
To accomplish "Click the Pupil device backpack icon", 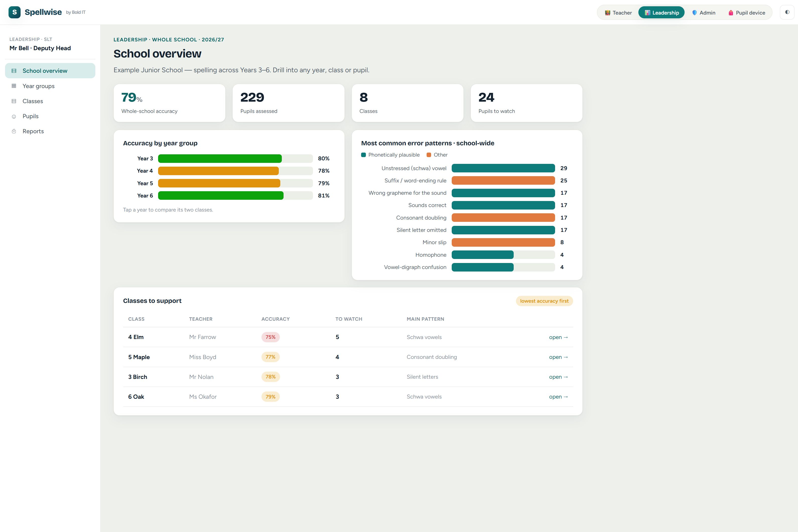I will pyautogui.click(x=731, y=13).
